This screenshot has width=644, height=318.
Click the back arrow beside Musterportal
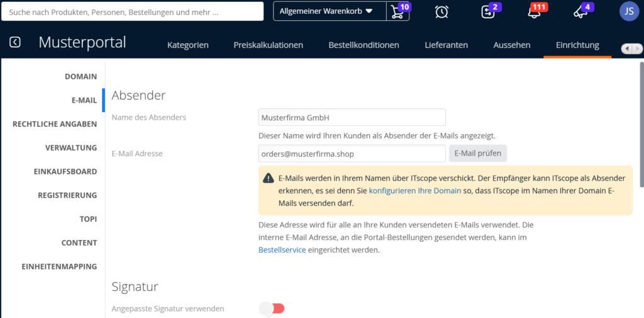[x=15, y=42]
